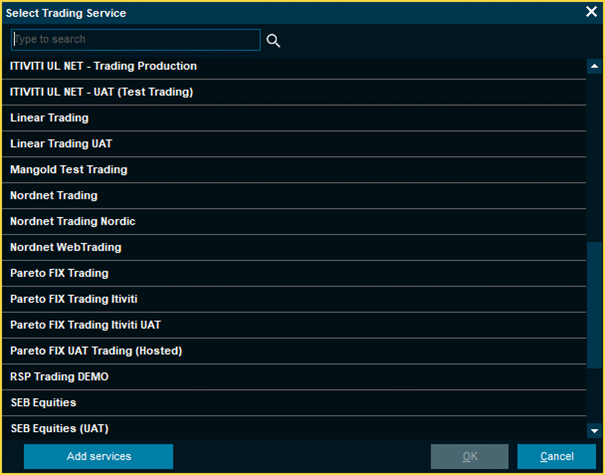Screen dimensions: 605x475
Task: Close the Select Trading Service dialog
Action: pos(591,12)
